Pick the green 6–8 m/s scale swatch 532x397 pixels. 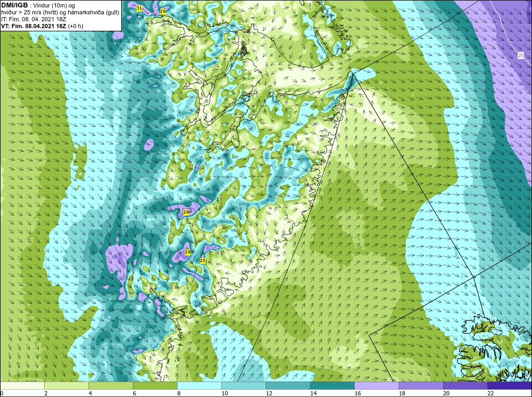tap(155, 385)
